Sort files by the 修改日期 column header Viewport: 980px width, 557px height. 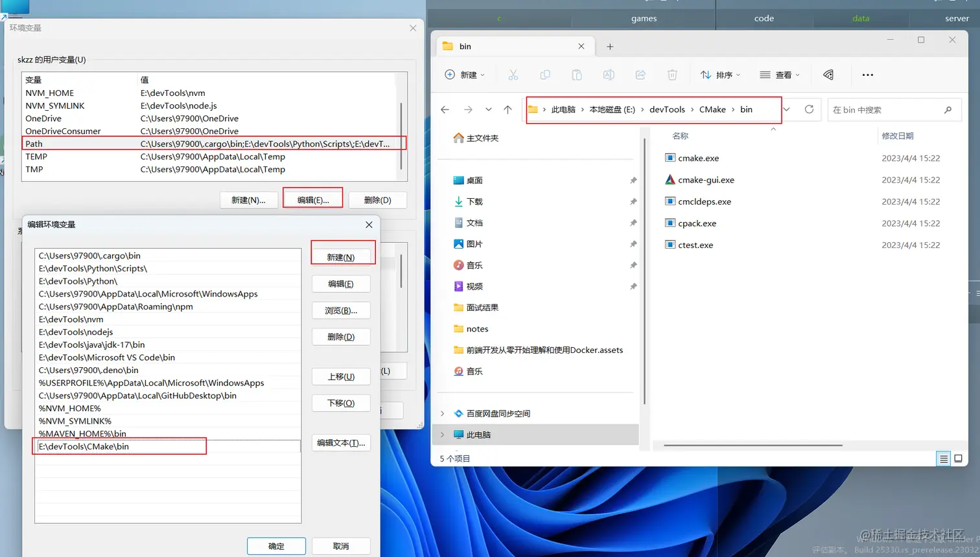pos(898,136)
